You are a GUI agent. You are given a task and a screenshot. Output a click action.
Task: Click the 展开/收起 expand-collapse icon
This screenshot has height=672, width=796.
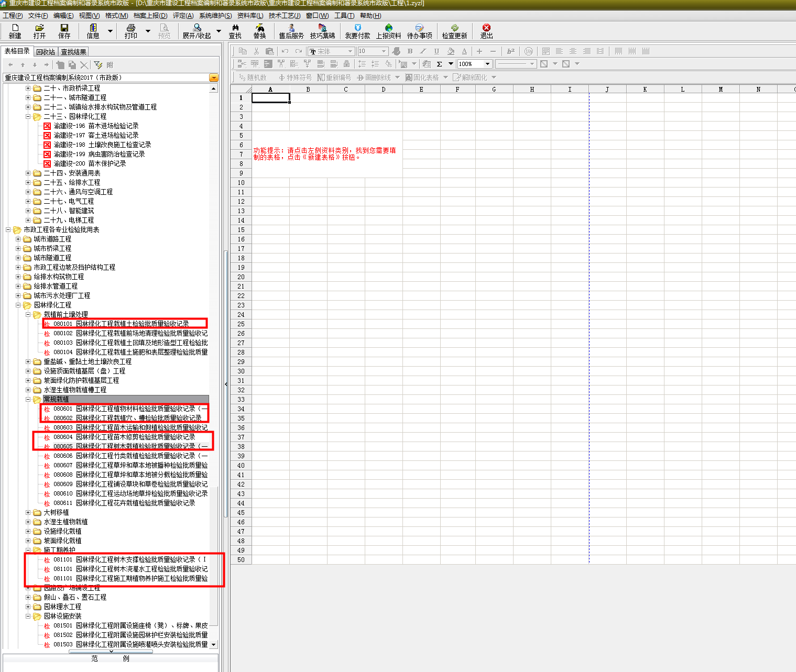pyautogui.click(x=197, y=31)
